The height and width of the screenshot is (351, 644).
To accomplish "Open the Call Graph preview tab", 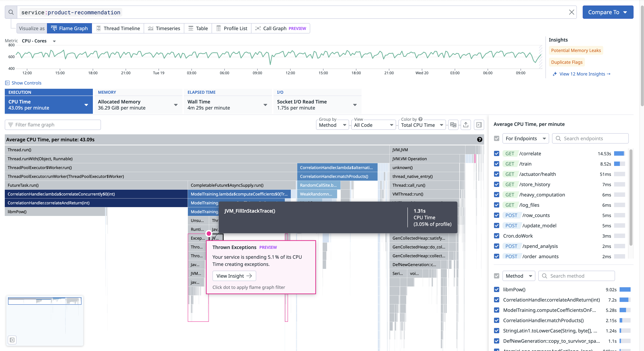I will tap(280, 28).
